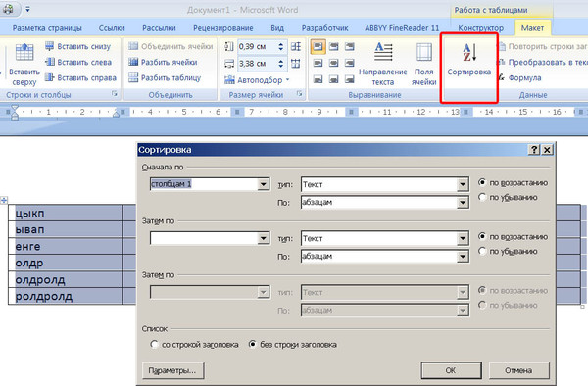
Task: Open second Тип Текст dropdown
Action: [463, 238]
